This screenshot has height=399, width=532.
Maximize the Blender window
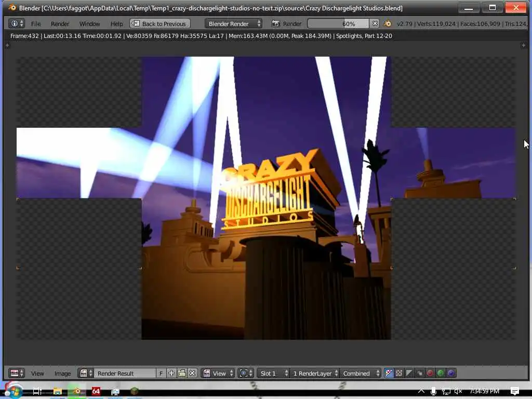(x=493, y=8)
